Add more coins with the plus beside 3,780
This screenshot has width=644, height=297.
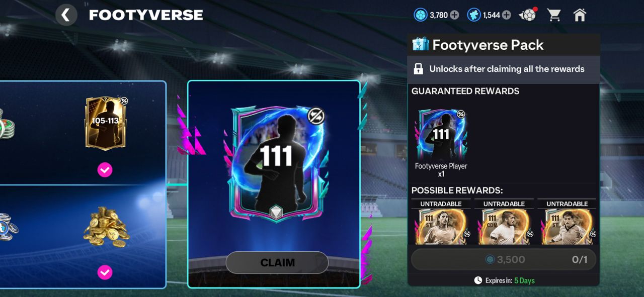click(x=454, y=15)
